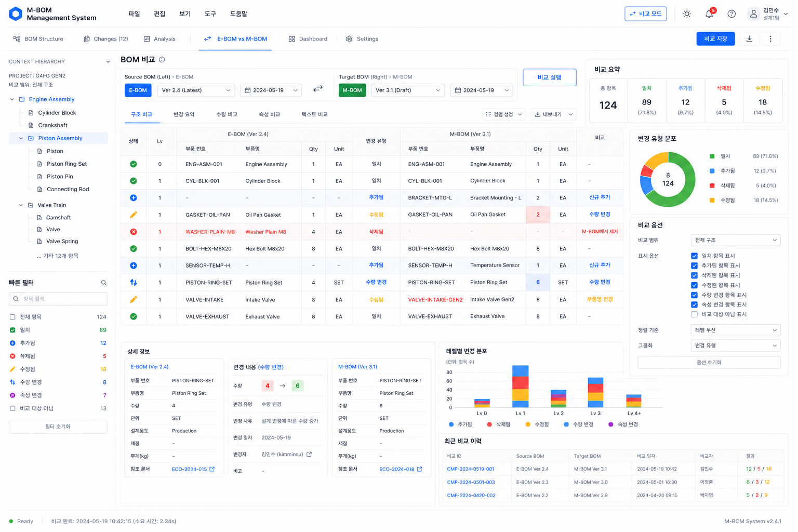Click the deleted status icon on WASHER-PLAIN-M8 row
Screen dimensions: 798x532
[x=134, y=232]
